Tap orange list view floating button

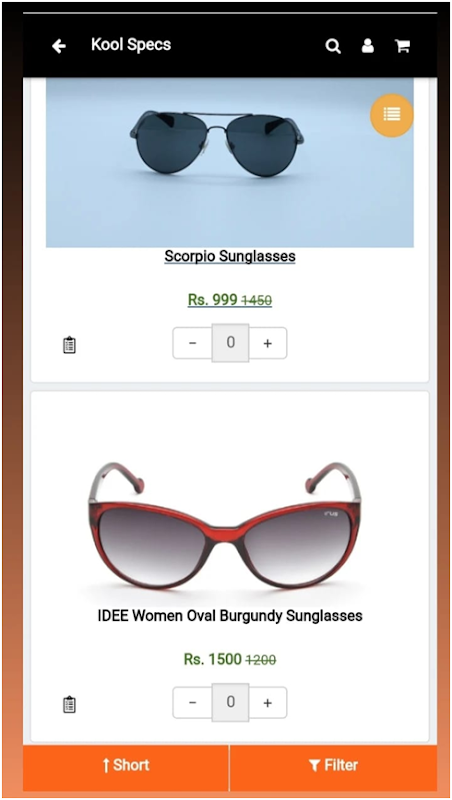(391, 115)
